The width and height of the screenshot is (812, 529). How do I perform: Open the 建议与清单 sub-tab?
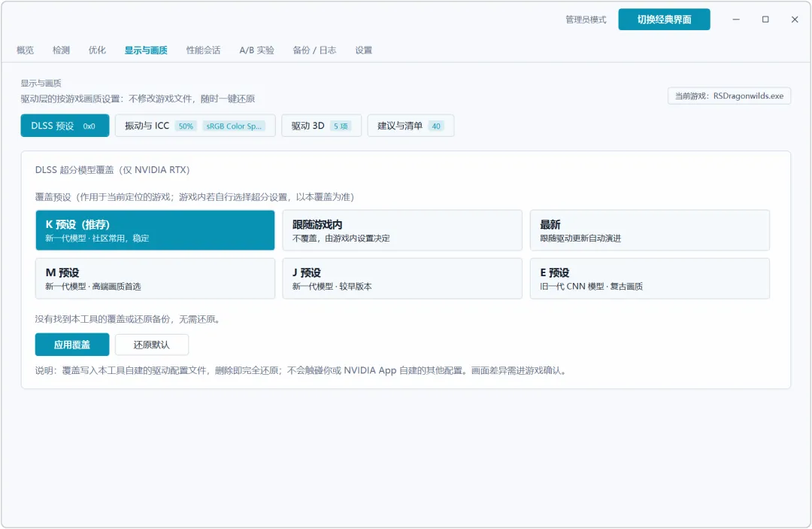click(411, 126)
